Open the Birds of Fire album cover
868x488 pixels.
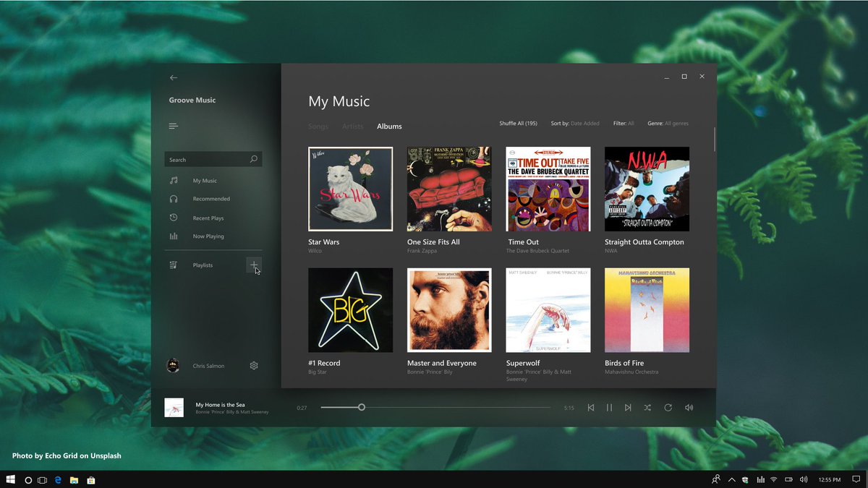(x=647, y=310)
